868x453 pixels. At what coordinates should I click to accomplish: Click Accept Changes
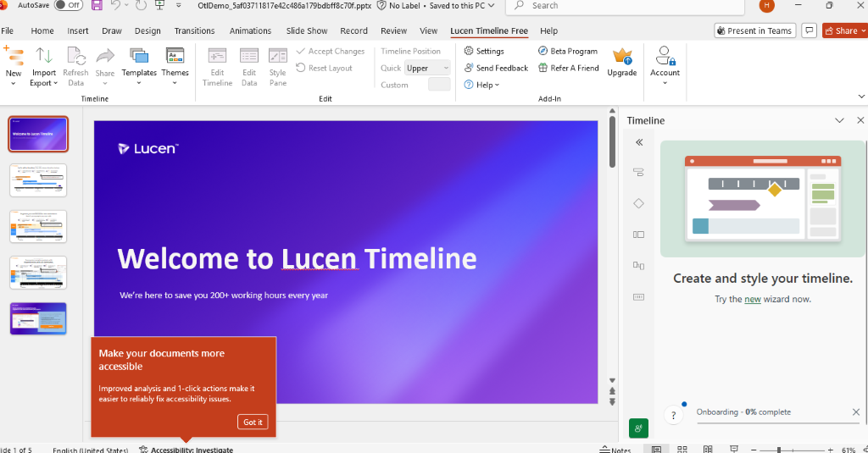pyautogui.click(x=331, y=51)
